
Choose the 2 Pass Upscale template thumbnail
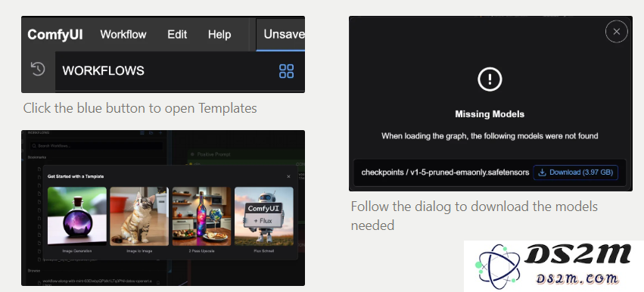[201, 216]
